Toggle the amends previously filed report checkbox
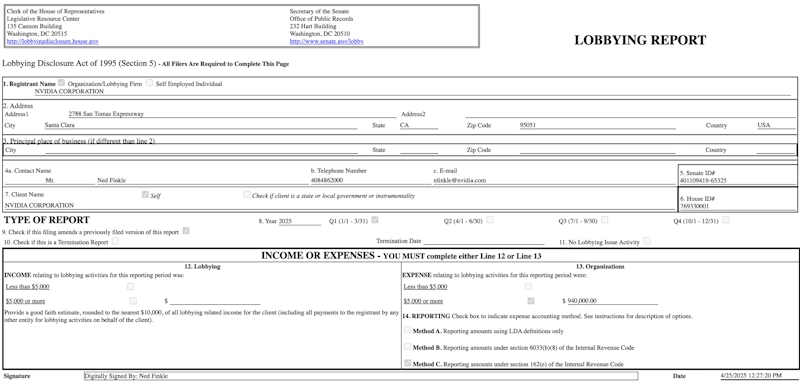The width and height of the screenshot is (800, 385). [186, 231]
